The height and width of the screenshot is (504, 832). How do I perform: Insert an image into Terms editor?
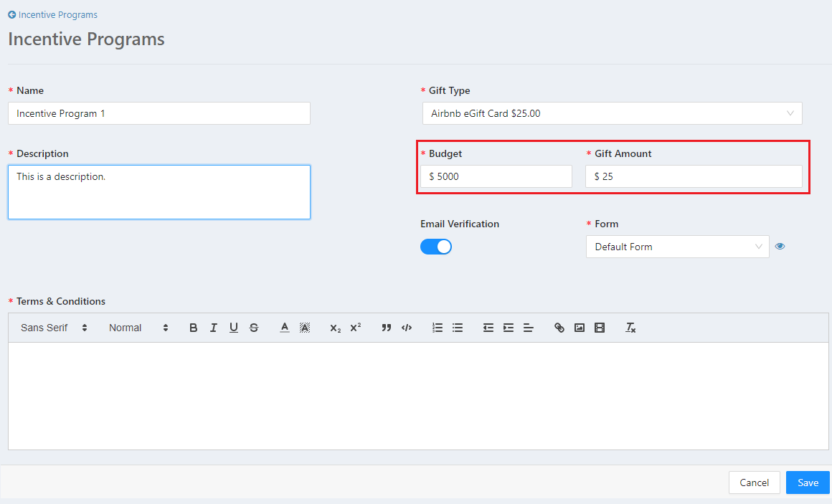point(580,328)
